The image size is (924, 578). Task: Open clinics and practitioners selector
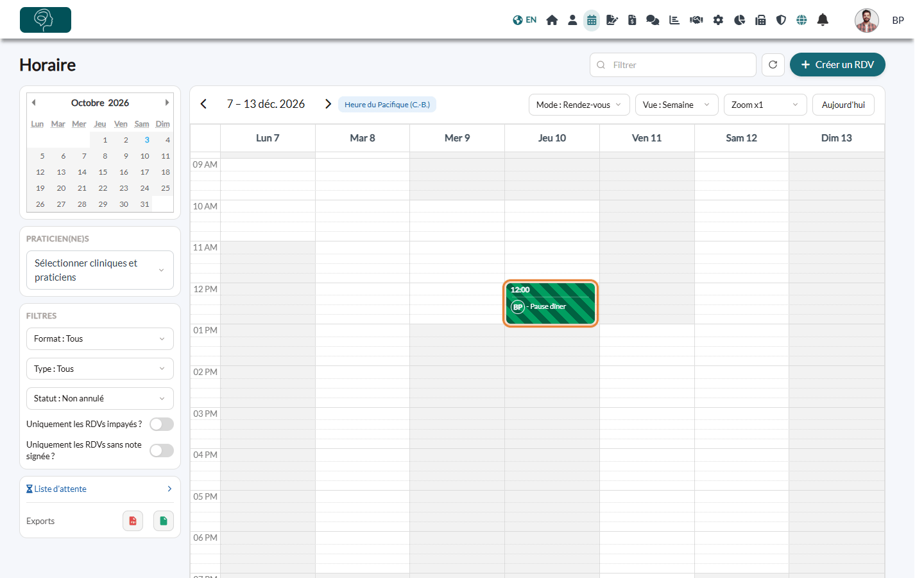(100, 270)
